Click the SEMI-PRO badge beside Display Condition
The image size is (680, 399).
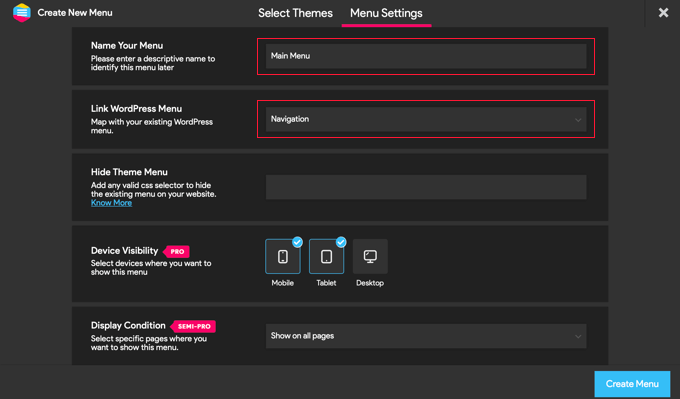(x=193, y=326)
